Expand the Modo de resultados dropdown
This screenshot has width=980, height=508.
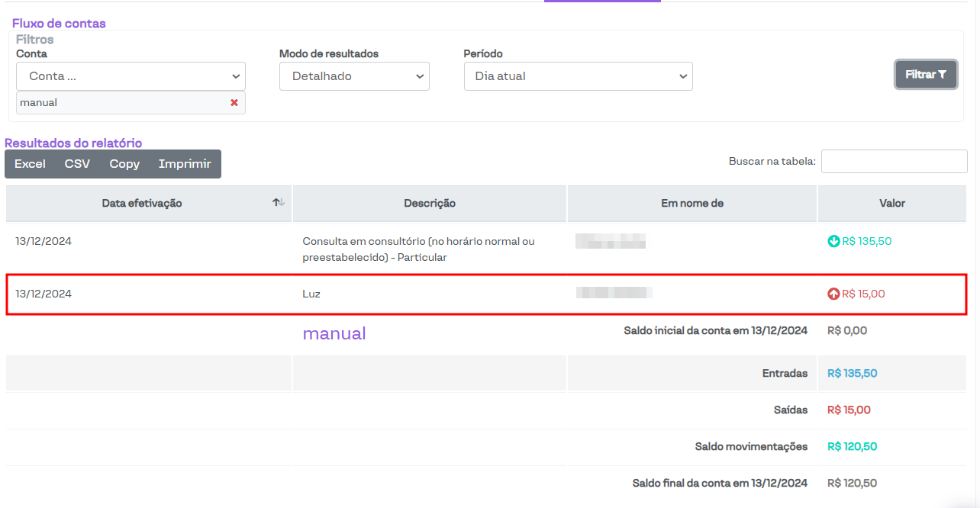(354, 76)
